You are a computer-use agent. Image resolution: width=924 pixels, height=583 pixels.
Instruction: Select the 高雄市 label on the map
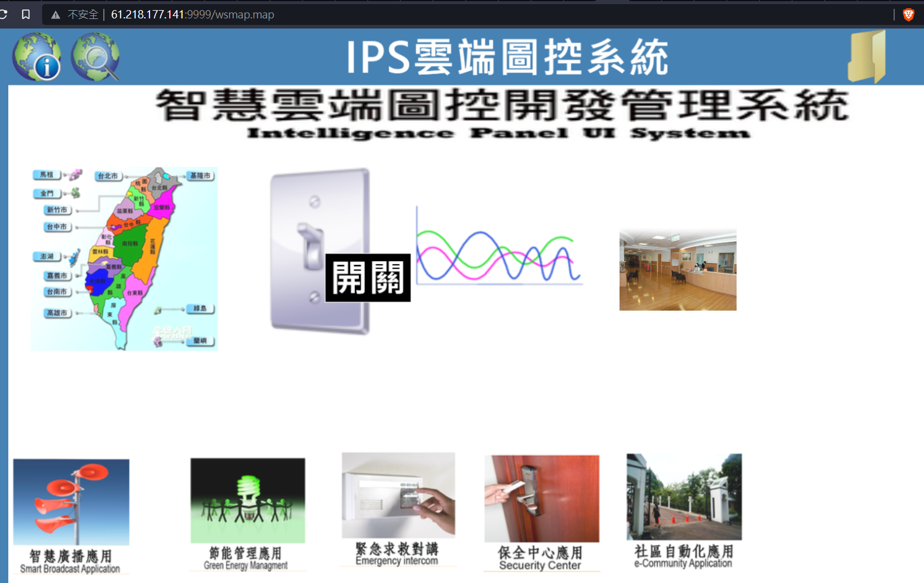(x=58, y=313)
